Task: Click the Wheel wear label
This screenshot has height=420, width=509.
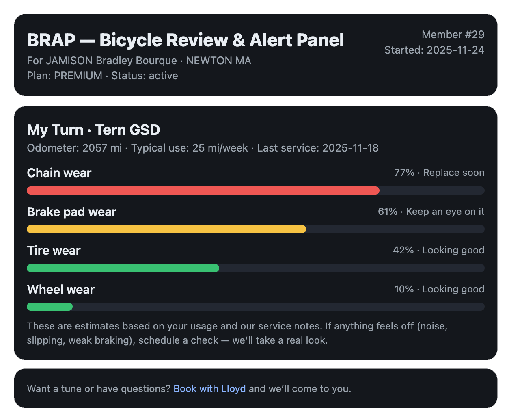Action: (60, 290)
